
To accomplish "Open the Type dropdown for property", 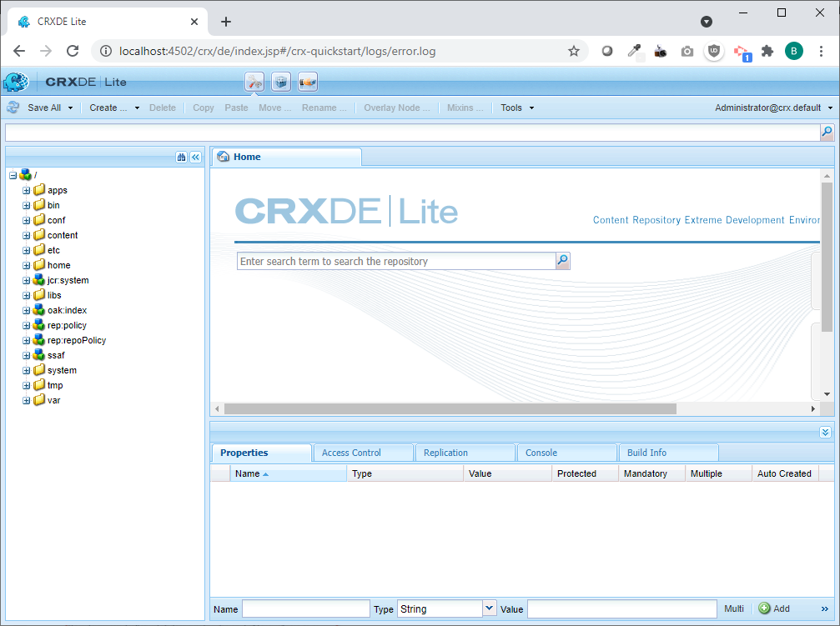I will pos(490,609).
